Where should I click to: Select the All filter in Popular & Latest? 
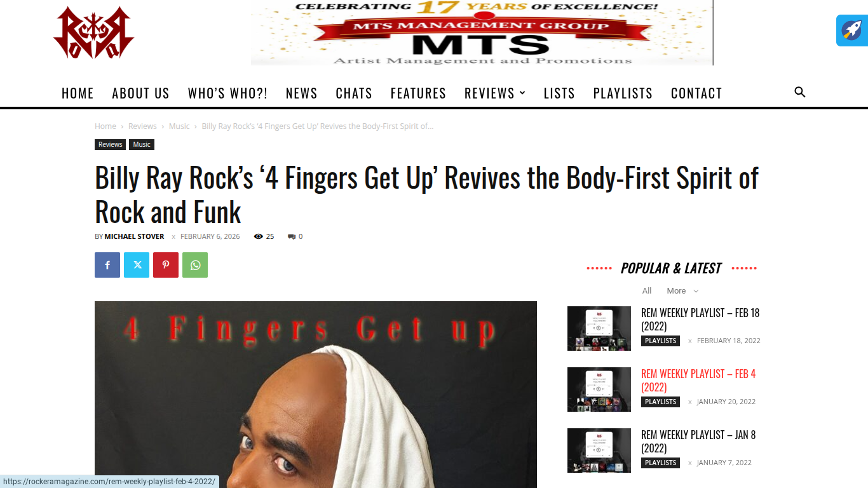[647, 290]
